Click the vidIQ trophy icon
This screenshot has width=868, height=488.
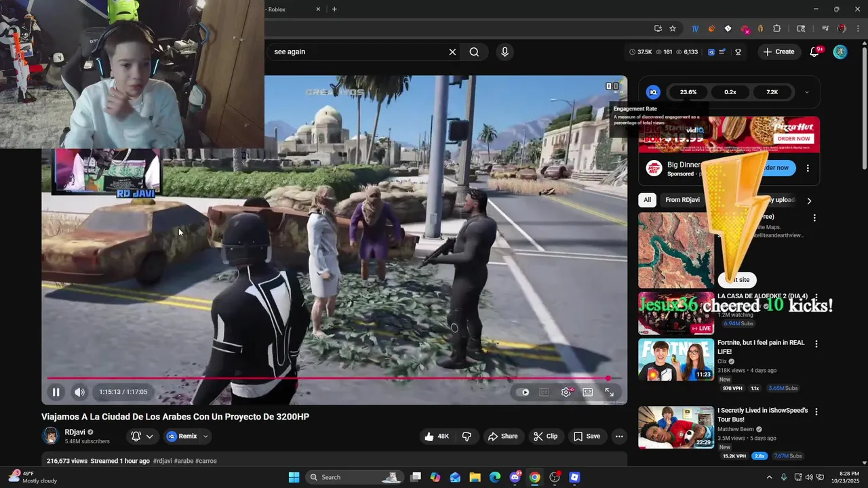pos(738,52)
